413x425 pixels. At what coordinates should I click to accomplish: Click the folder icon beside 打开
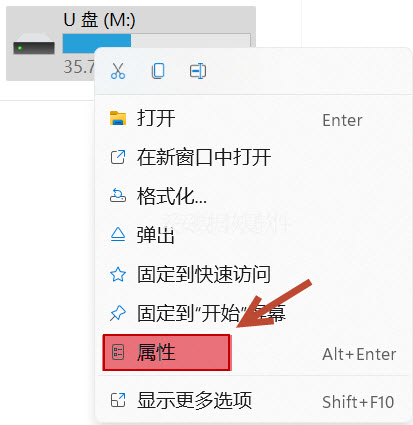[118, 118]
